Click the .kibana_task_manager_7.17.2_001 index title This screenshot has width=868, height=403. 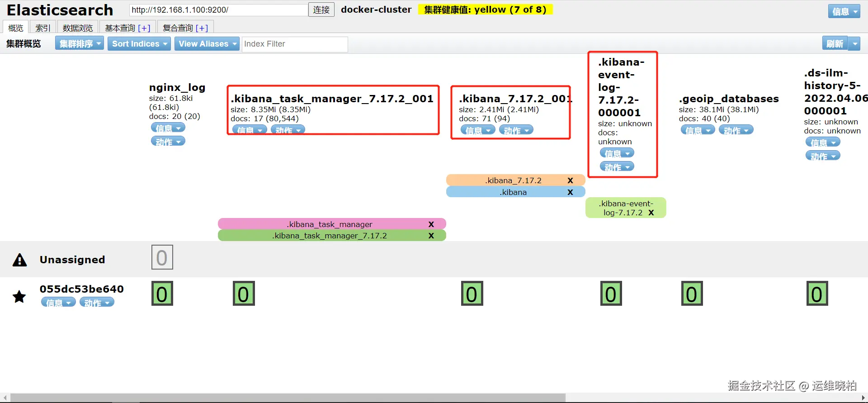coord(332,99)
